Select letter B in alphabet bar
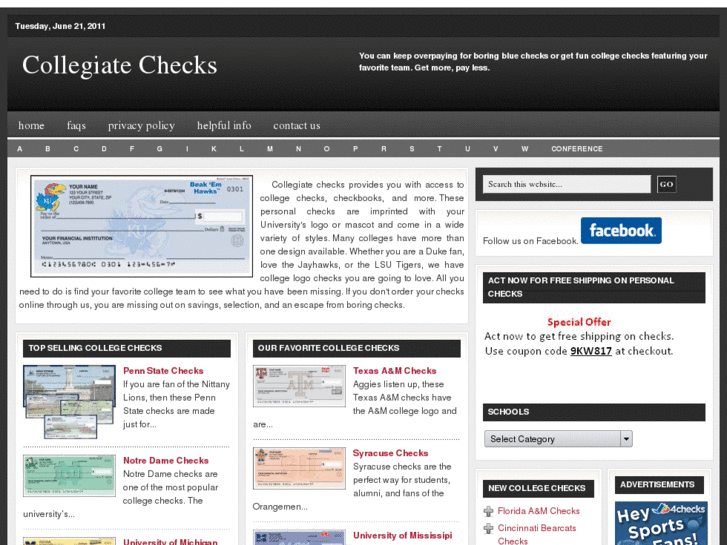This screenshot has width=727, height=545. point(47,149)
